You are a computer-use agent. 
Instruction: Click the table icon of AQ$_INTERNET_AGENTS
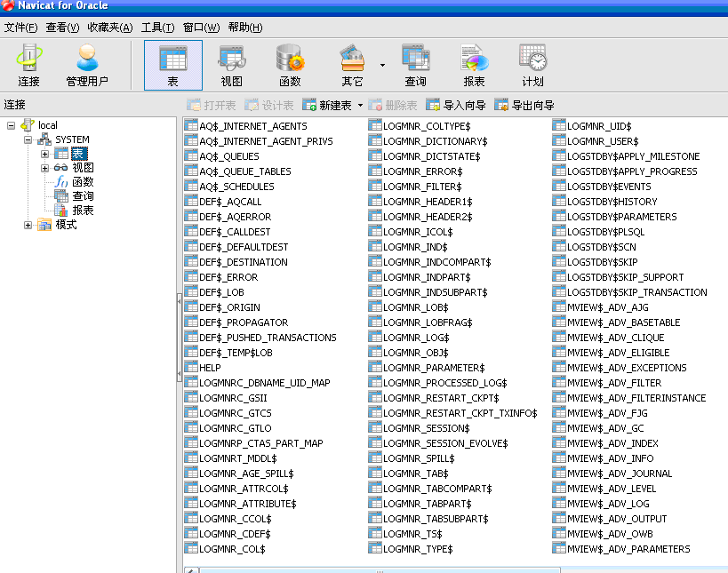191,126
